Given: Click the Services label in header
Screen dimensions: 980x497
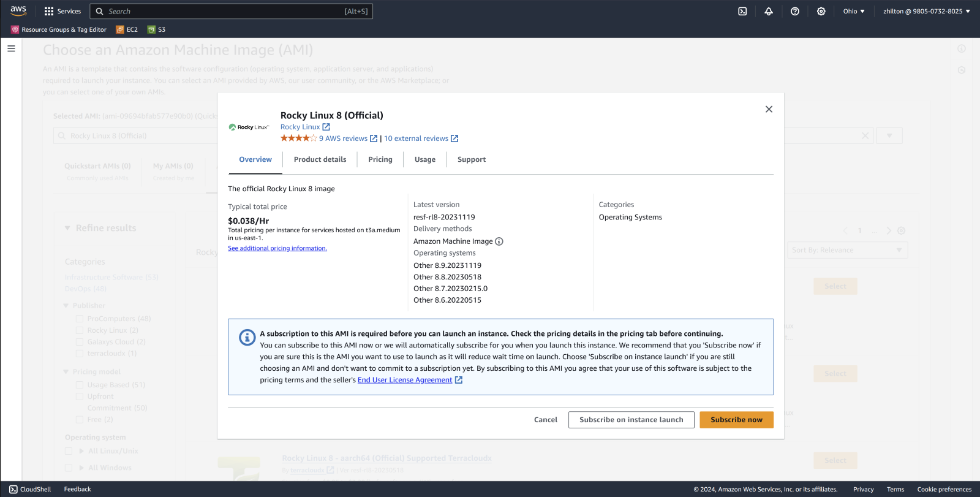Looking at the screenshot, I should 69,11.
